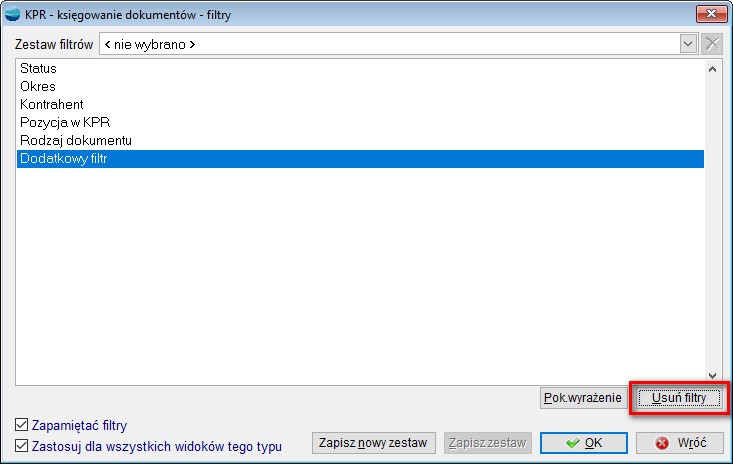Save with the Zapisz nowy zestaw button
Viewport: 733px width, 464px height.
(374, 442)
